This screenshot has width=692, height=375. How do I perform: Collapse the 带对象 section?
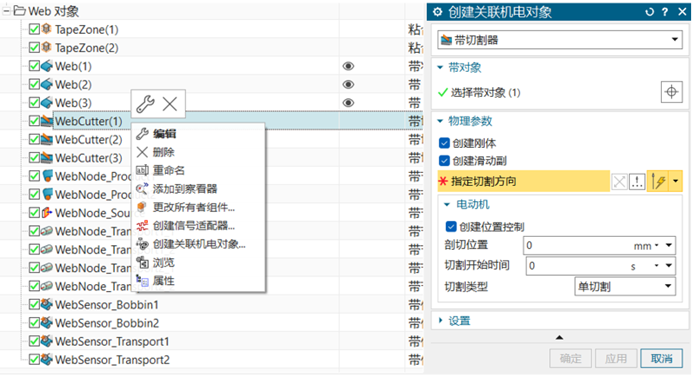coord(440,68)
